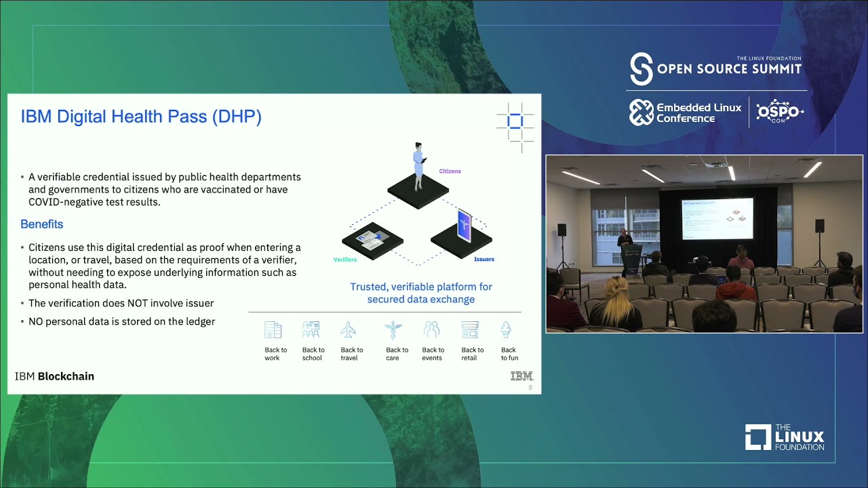Click the 'Back to work' label
868x488 pixels.
pos(275,354)
